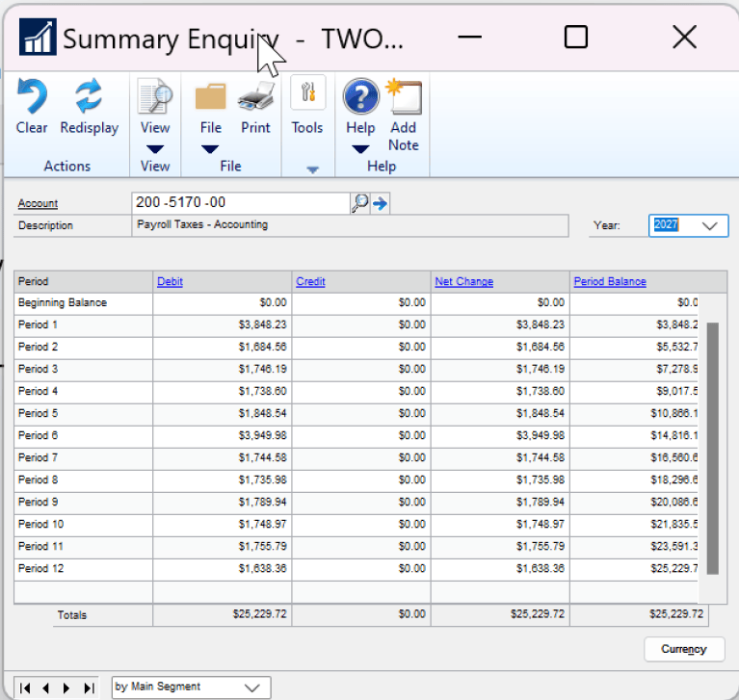739x700 pixels.
Task: Click the Credit column header link
Action: (x=310, y=281)
